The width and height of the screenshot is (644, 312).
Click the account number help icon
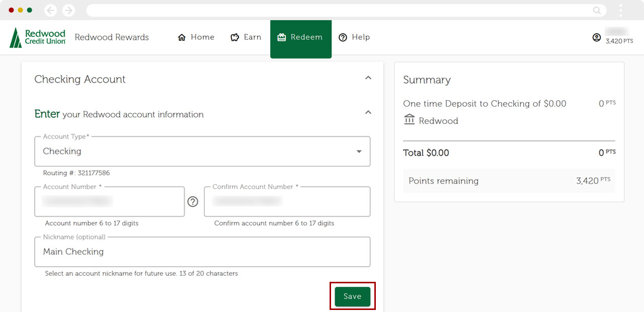(x=193, y=202)
